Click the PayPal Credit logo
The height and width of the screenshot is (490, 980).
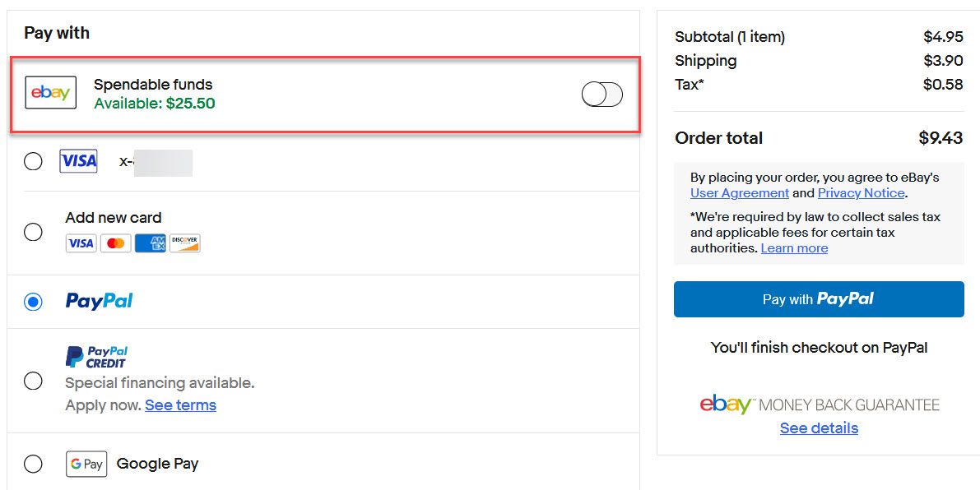pos(97,357)
